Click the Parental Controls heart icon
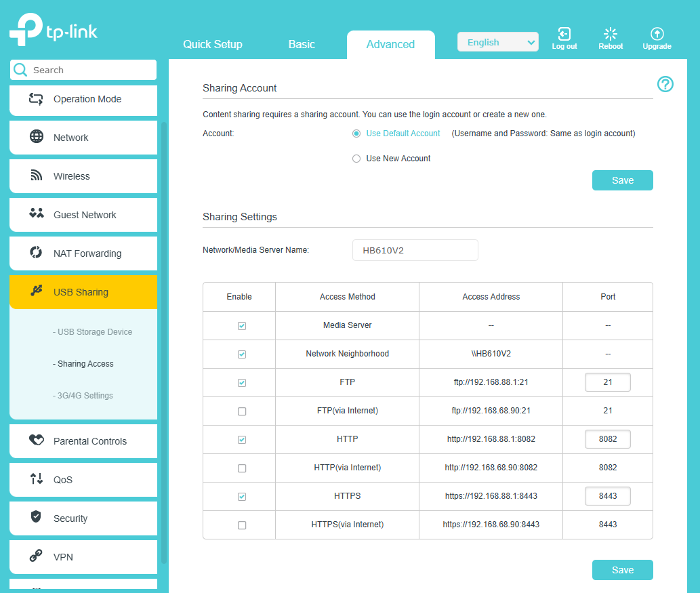This screenshot has height=593, width=700. click(37, 441)
